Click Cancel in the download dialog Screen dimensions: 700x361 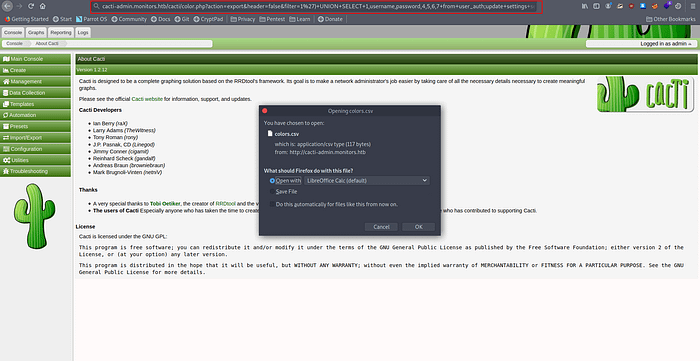[381, 227]
